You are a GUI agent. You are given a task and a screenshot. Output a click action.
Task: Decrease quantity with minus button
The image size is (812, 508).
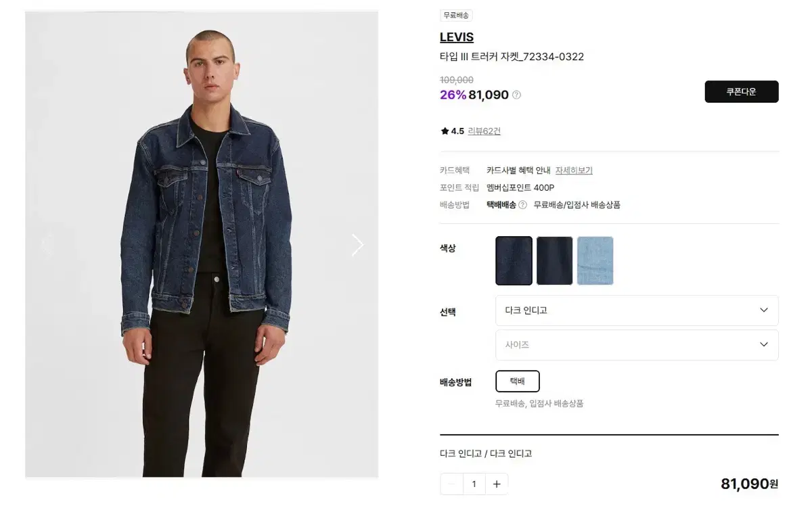pyautogui.click(x=452, y=484)
